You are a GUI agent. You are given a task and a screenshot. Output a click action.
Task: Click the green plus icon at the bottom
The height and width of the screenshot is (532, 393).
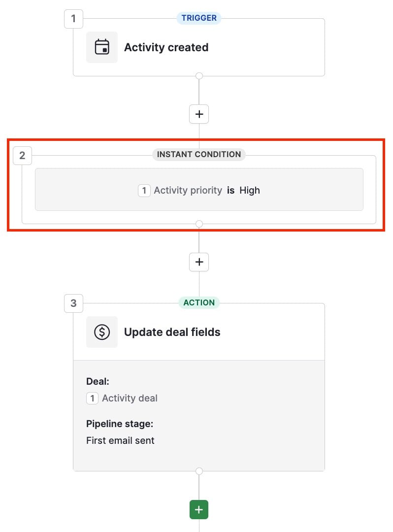(x=198, y=509)
